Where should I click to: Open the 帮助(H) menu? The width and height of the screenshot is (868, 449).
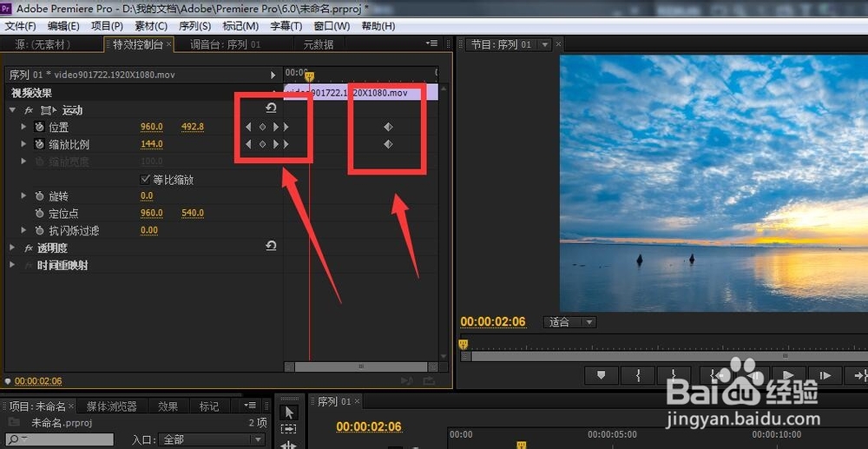[x=378, y=26]
